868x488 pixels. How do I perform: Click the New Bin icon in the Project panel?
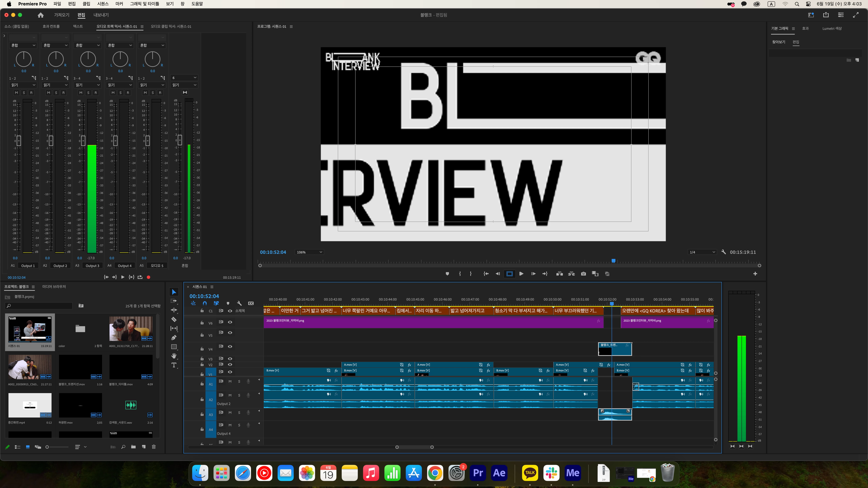[133, 447]
